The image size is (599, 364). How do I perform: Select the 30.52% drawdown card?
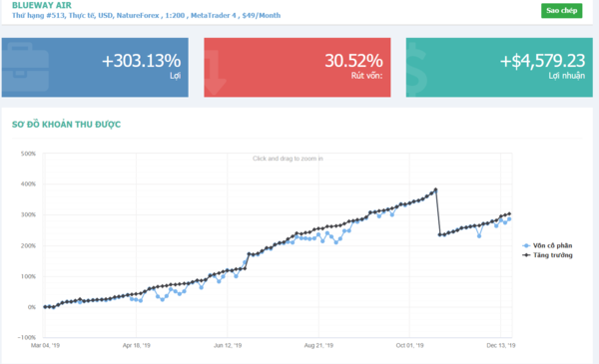click(298, 67)
